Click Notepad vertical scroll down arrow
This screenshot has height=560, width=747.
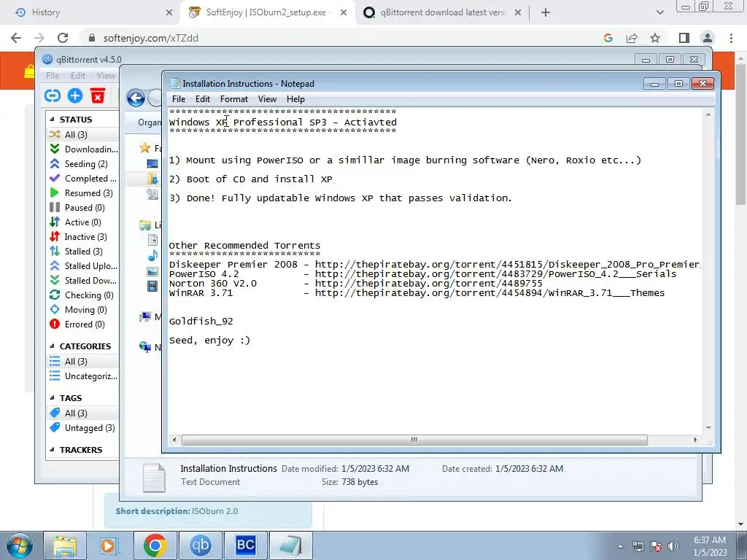(708, 428)
